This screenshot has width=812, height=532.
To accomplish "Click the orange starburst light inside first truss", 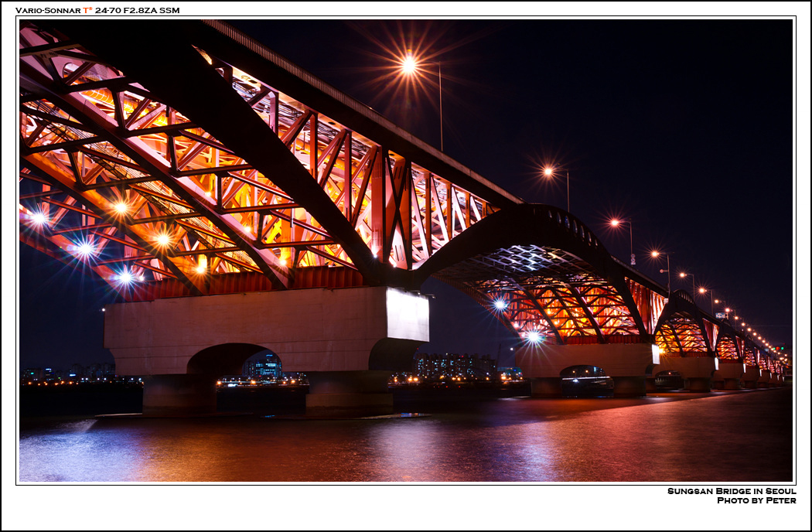I will (162, 240).
